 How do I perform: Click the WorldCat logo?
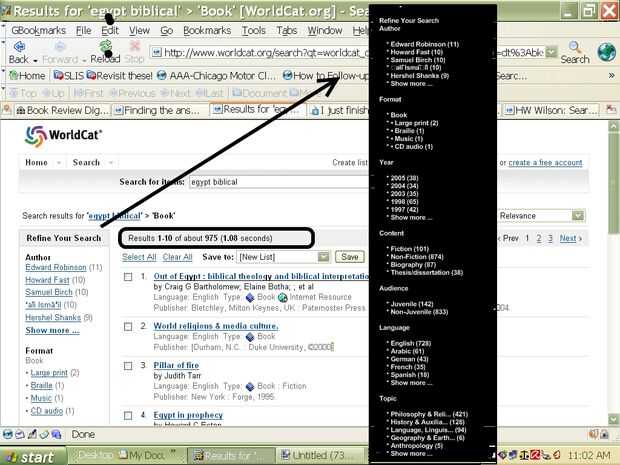[x=63, y=136]
